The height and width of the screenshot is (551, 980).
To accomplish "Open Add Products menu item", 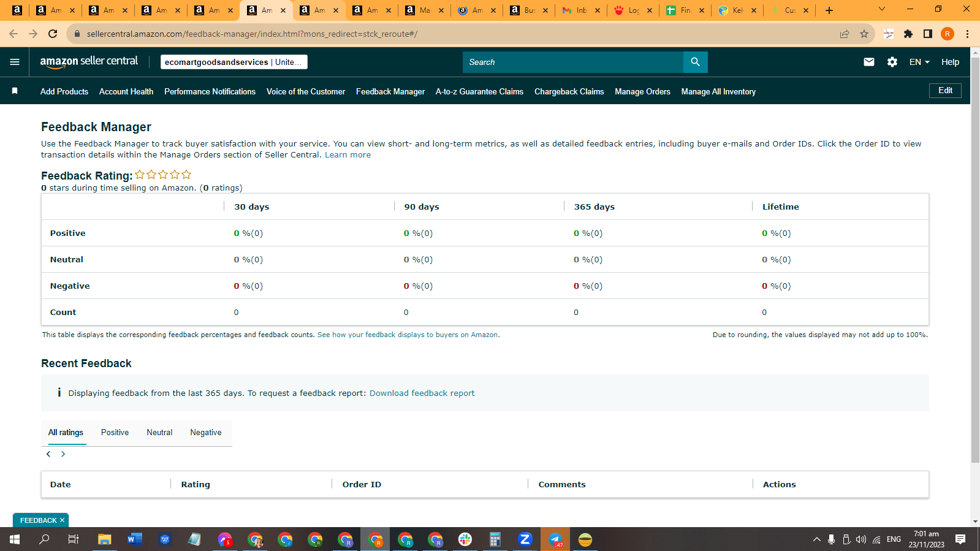I will coord(64,91).
